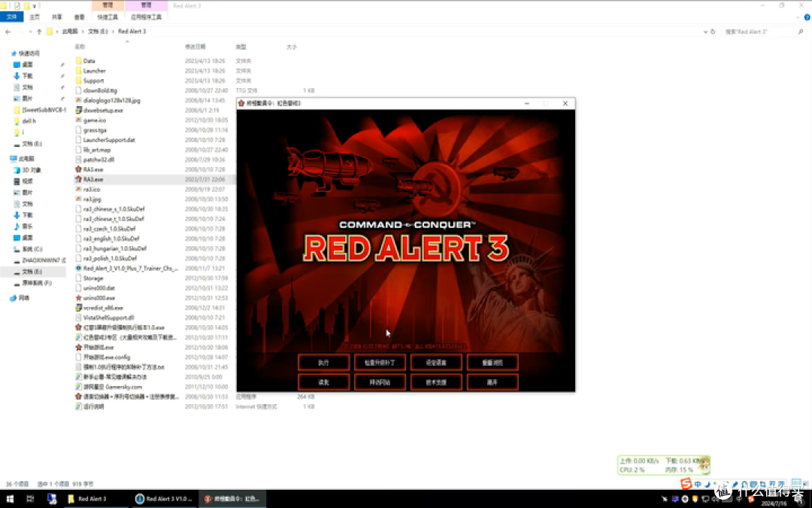This screenshot has width=812, height=508.
Task: Select the vcredist_x86.exe icon
Action: tap(79, 307)
